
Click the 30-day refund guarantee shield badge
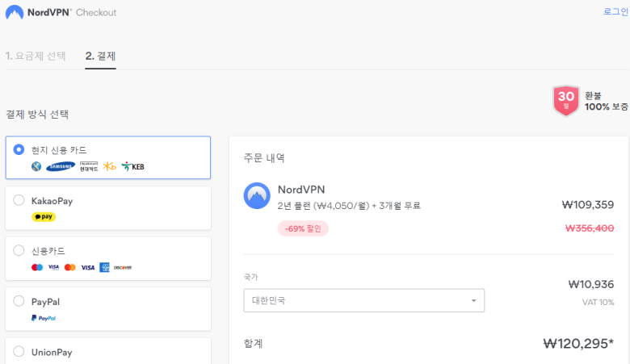565,100
